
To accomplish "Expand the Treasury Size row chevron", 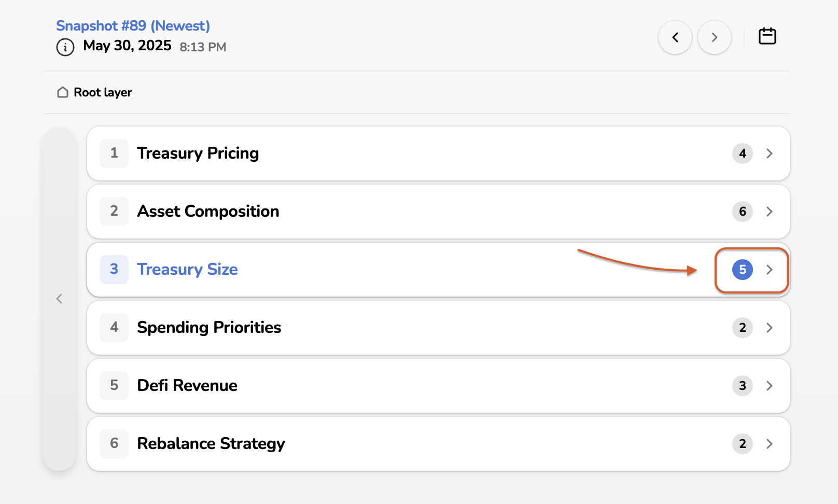I will point(769,270).
